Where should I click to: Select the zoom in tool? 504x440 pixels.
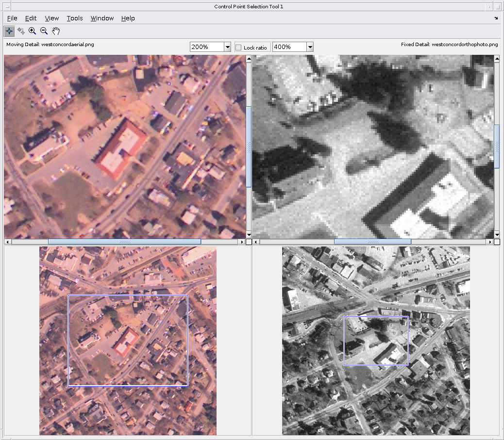pyautogui.click(x=33, y=31)
